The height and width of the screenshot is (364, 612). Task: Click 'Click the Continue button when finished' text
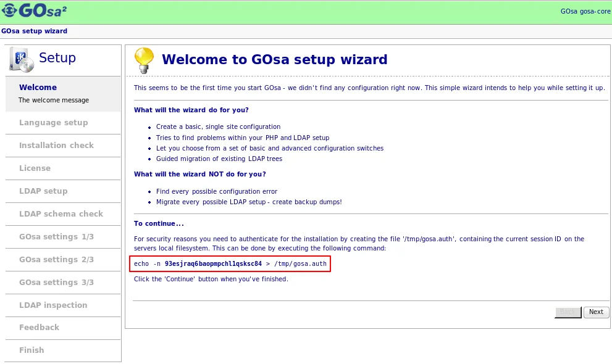(x=211, y=279)
